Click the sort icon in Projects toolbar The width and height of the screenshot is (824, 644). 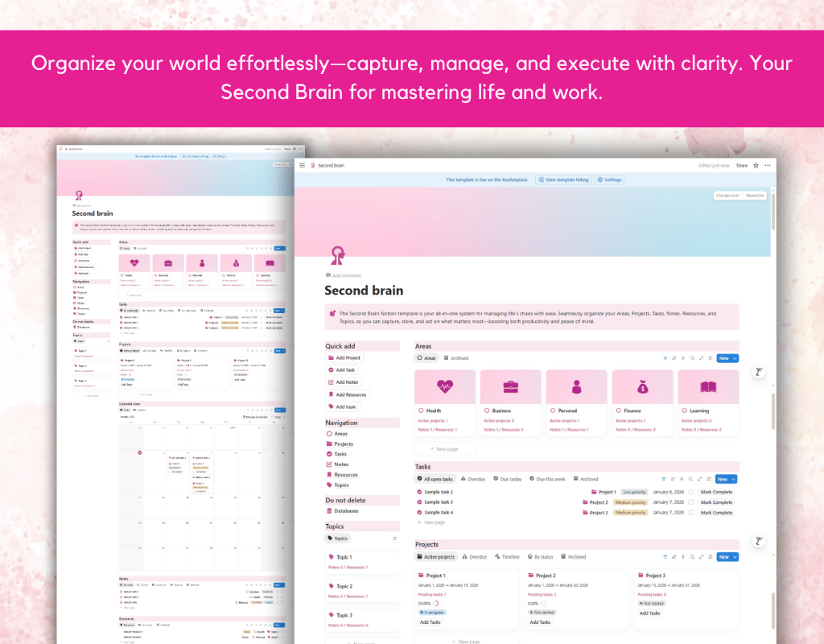pos(674,557)
